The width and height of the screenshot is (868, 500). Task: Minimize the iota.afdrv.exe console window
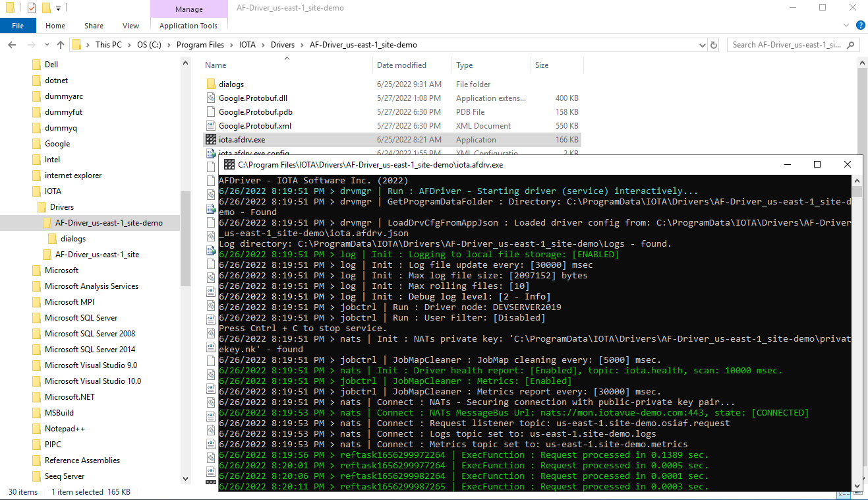787,164
